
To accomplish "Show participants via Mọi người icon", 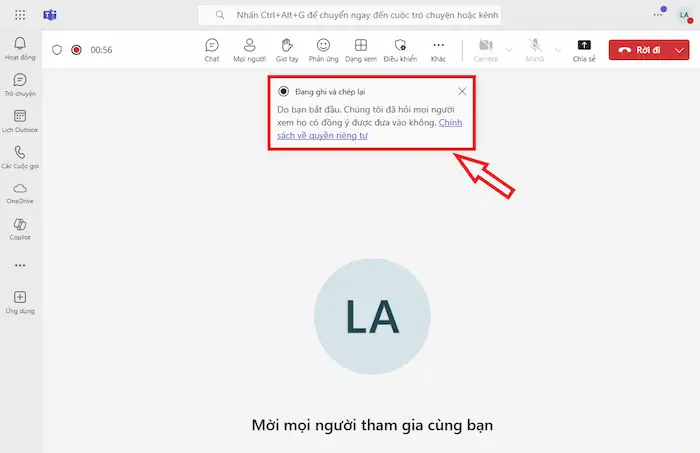I will pyautogui.click(x=249, y=49).
